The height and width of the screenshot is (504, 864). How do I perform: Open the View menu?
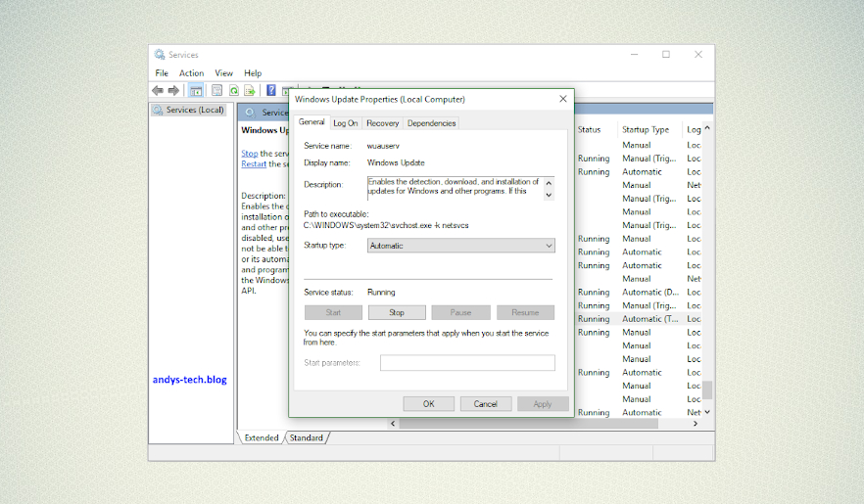point(223,73)
